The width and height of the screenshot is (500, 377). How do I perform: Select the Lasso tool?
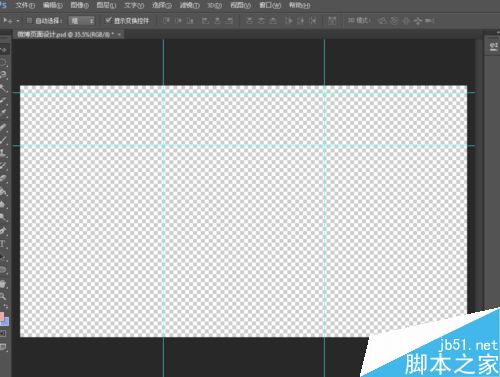pyautogui.click(x=3, y=74)
